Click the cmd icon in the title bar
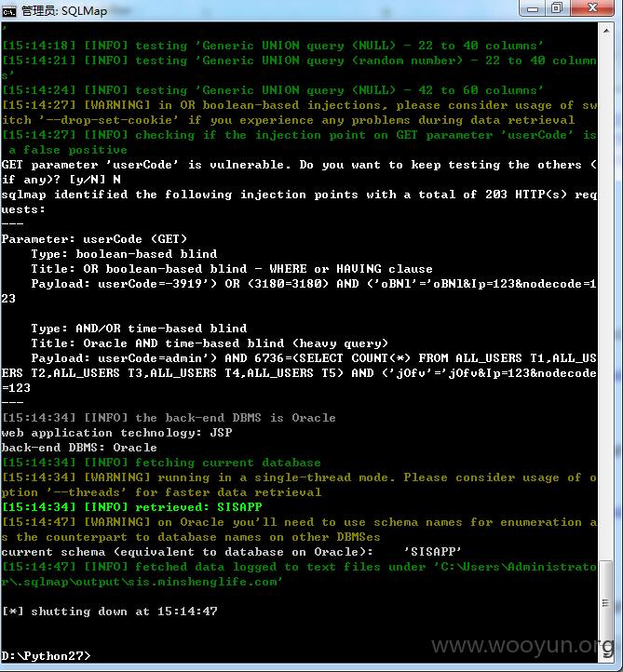This screenshot has height=672, width=623. click(x=8, y=11)
